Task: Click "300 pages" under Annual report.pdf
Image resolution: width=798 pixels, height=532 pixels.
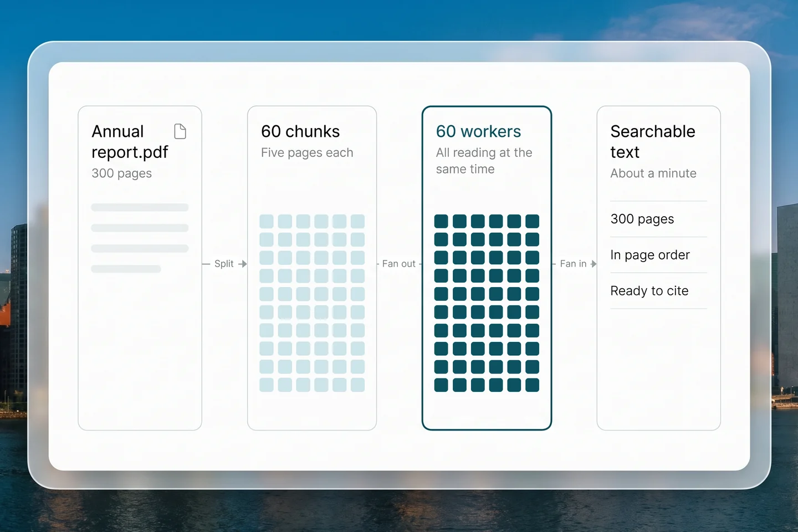Action: pos(121,173)
